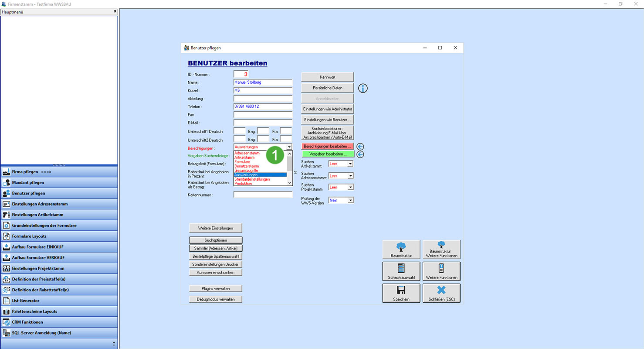Open Grundeinstellungen der Formulare
Screen dimensions: 644x349
tap(59, 226)
